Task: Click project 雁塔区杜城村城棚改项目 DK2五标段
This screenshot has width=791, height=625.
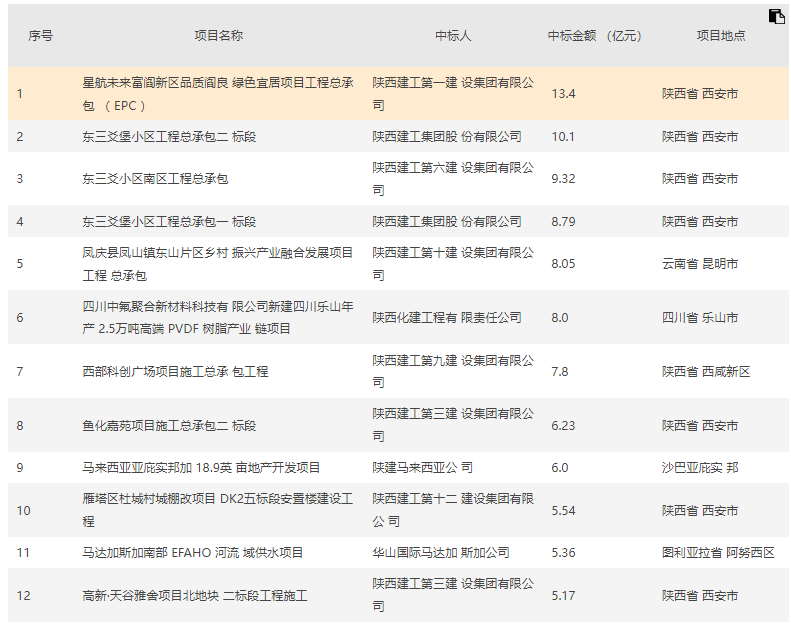Action: pos(218,510)
